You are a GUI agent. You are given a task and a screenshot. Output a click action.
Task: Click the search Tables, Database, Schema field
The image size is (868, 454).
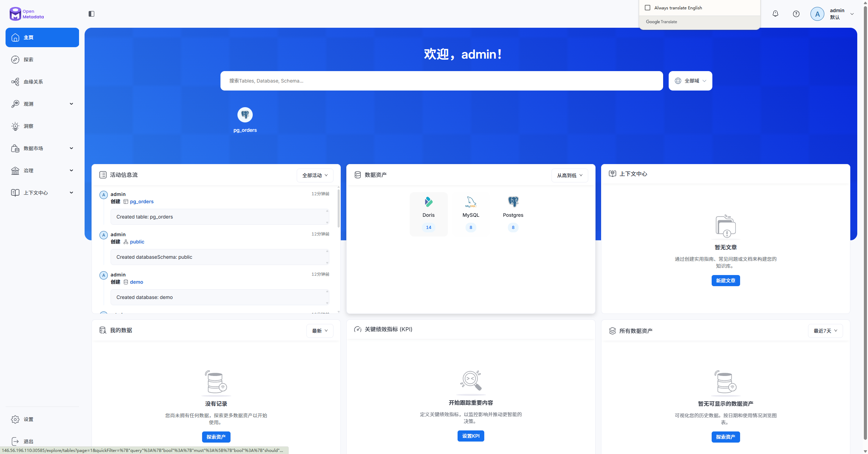(x=442, y=81)
